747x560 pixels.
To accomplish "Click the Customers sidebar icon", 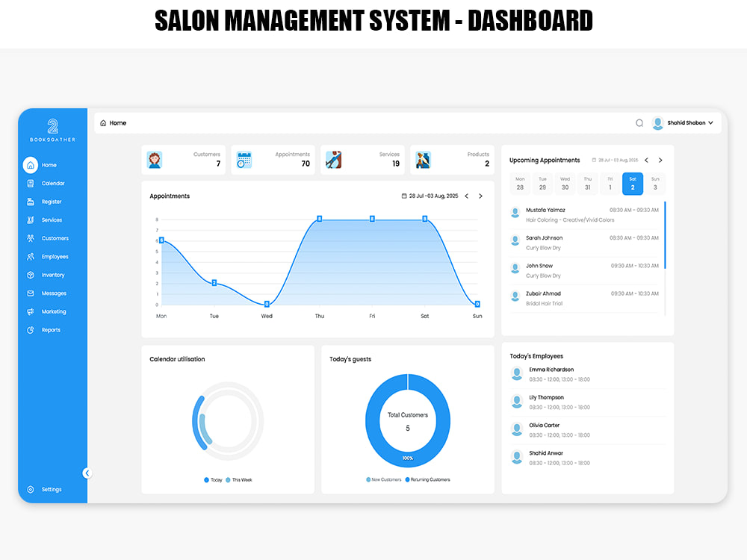I will [31, 238].
